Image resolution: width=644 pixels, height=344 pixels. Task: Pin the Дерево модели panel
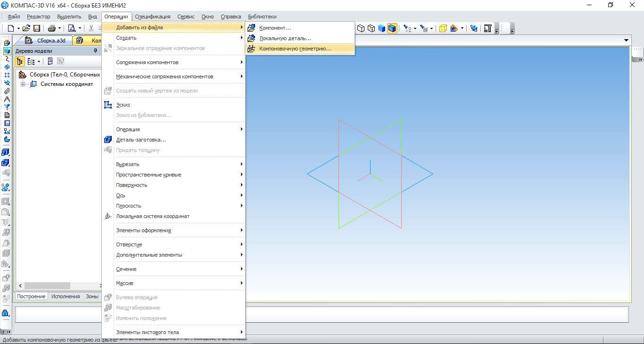pyautogui.click(x=95, y=51)
